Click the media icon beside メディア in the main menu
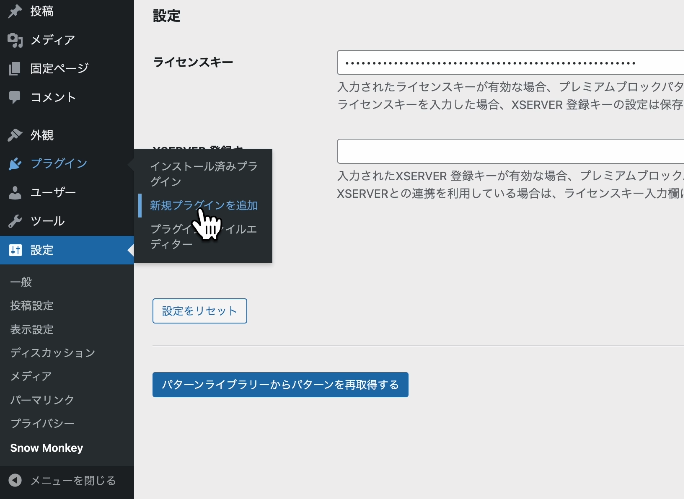The width and height of the screenshot is (684, 499). click(15, 40)
